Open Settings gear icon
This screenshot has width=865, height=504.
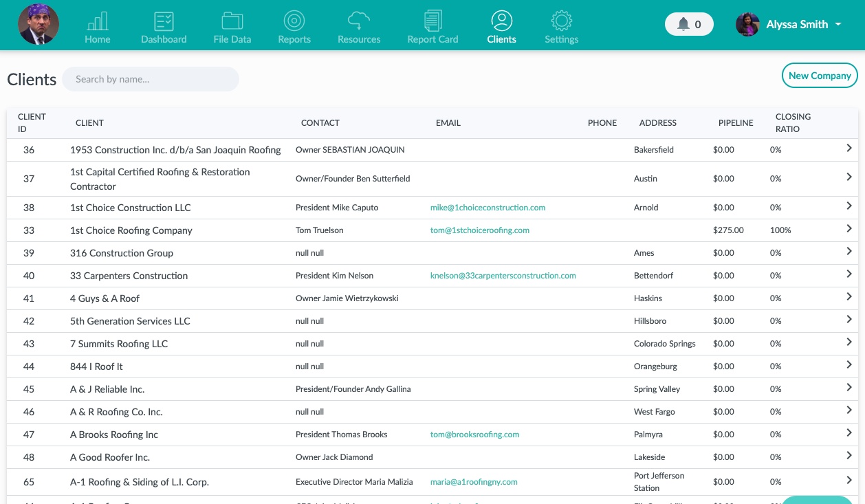tap(562, 21)
